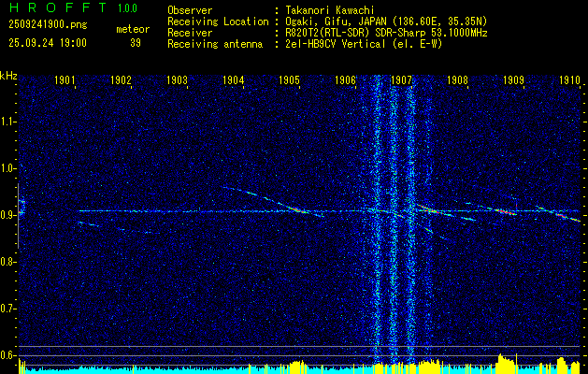Click the red echo peak near 1909
This screenshot has height=374, width=588.
tap(505, 211)
